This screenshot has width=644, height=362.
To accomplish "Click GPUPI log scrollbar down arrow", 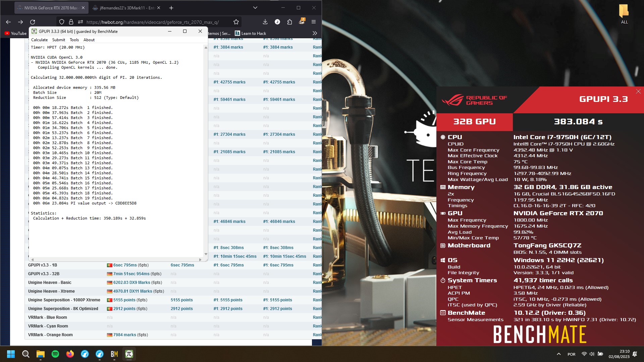I will click(206, 254).
